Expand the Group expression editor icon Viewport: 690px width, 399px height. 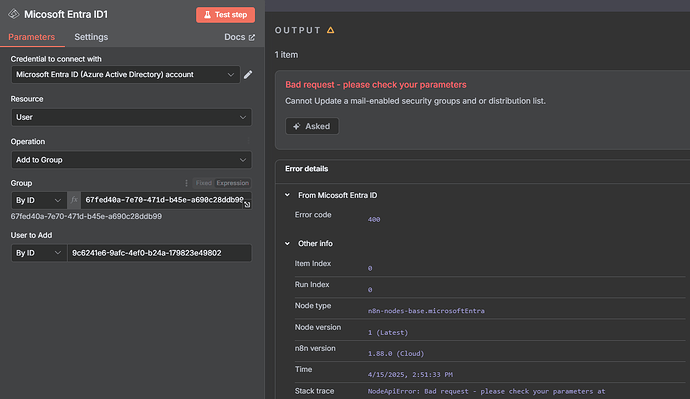click(x=247, y=204)
